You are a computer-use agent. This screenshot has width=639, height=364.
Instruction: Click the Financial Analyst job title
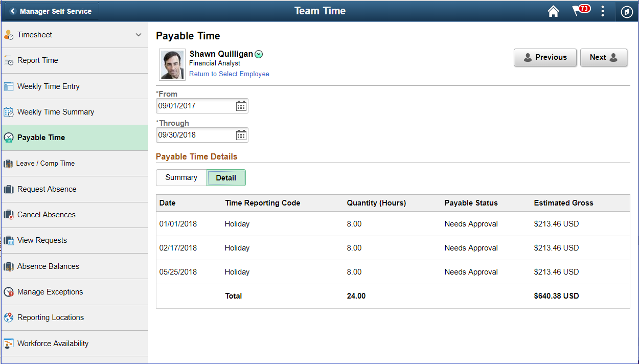215,63
